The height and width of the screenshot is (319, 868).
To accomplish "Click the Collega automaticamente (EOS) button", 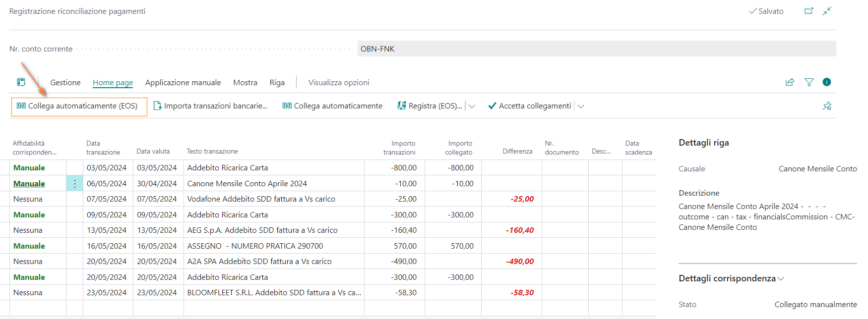I will [x=79, y=106].
